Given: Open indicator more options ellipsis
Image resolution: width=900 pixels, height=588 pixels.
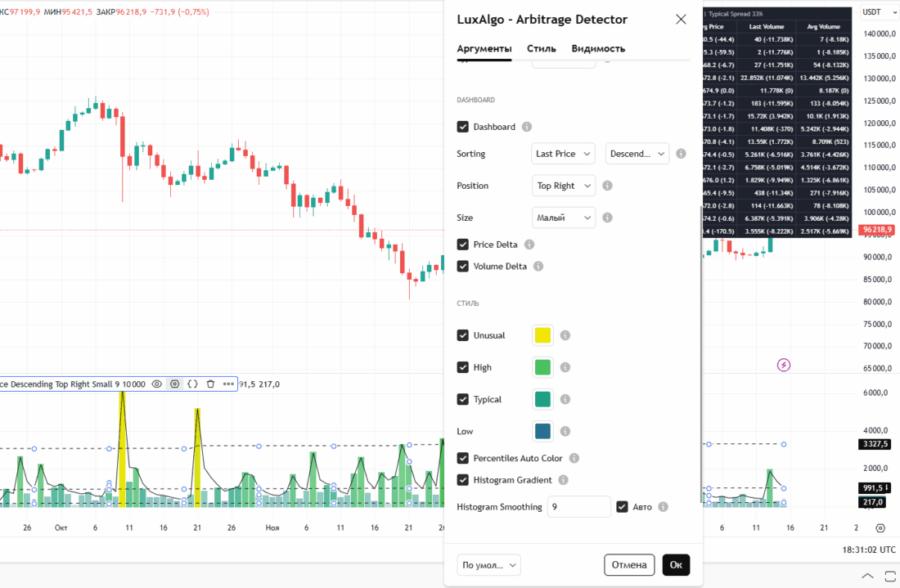Looking at the screenshot, I should click(x=228, y=384).
